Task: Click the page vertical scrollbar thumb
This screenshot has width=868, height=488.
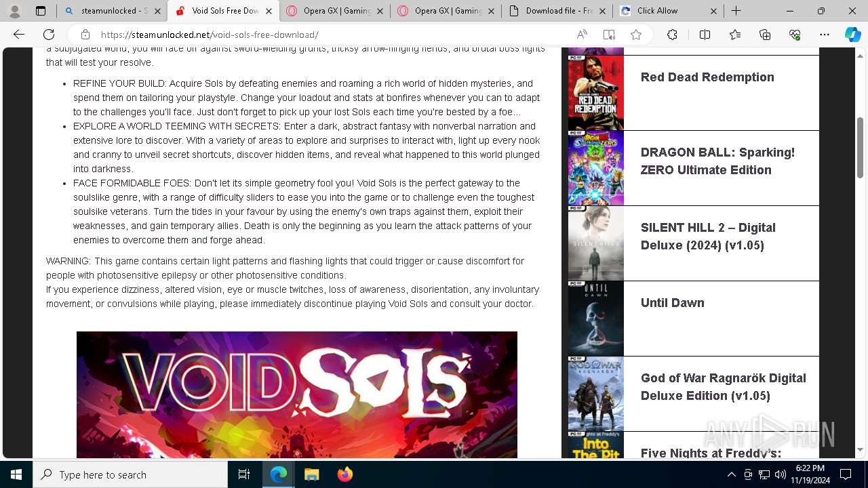Action: pyautogui.click(x=860, y=148)
